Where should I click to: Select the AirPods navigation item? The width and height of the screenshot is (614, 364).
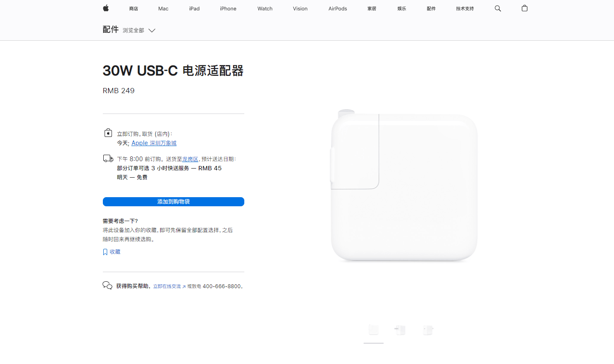(x=338, y=9)
